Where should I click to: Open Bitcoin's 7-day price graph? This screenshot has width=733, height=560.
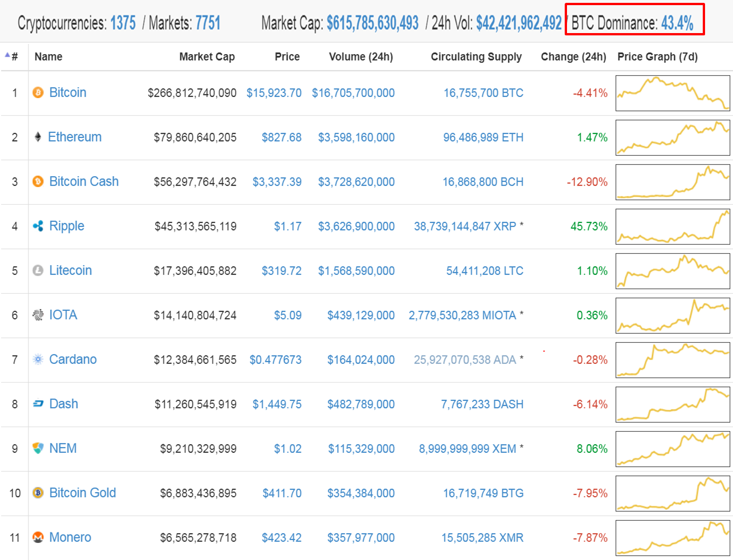click(673, 93)
